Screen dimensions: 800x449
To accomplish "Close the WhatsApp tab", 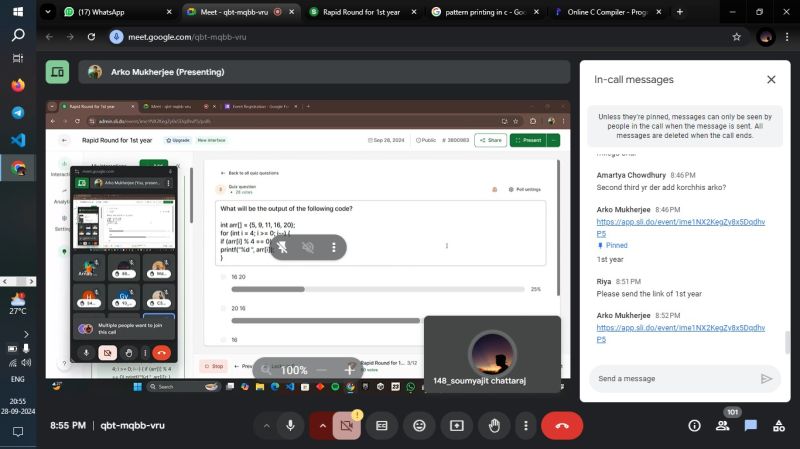I will [x=169, y=12].
